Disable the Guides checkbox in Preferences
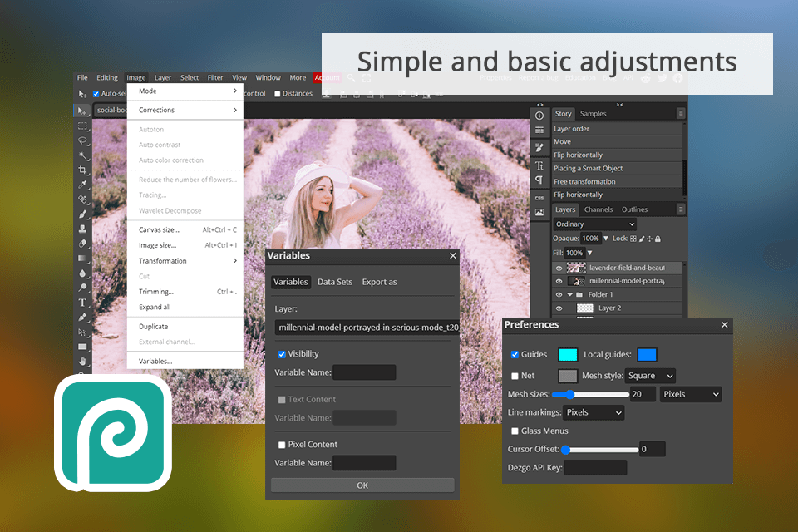The height and width of the screenshot is (532, 798). point(515,355)
